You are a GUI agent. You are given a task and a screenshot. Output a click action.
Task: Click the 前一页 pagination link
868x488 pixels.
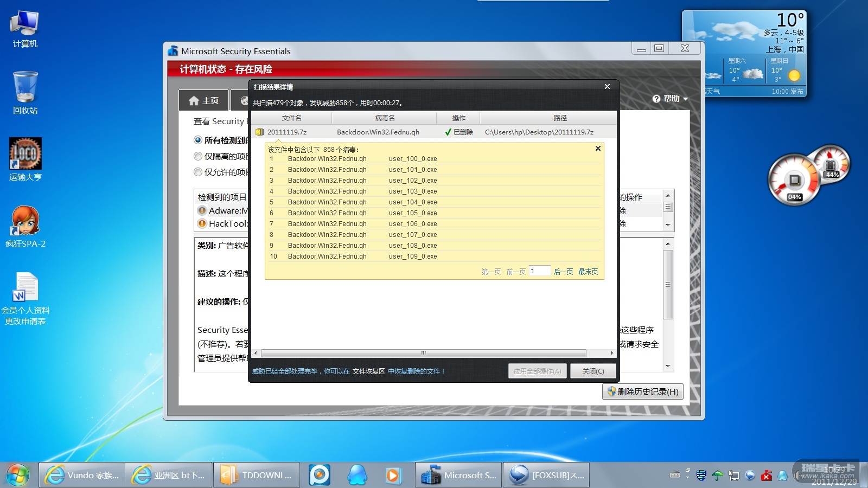516,272
